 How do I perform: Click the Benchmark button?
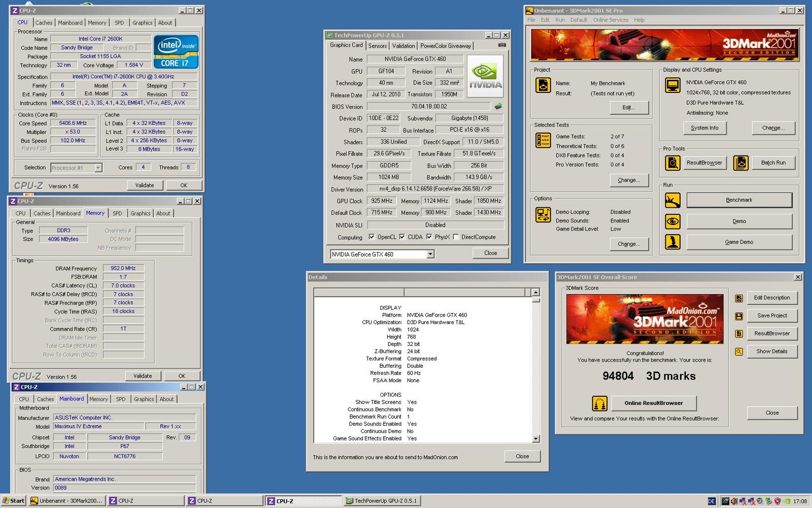coord(739,200)
